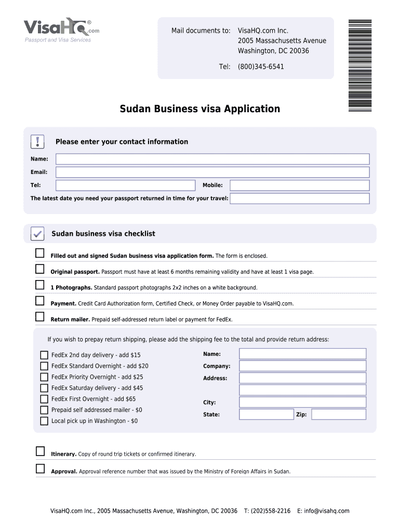The height and width of the screenshot is (532, 400).
Task: Select FedEx Priority Overnight option
Action: tap(44, 377)
